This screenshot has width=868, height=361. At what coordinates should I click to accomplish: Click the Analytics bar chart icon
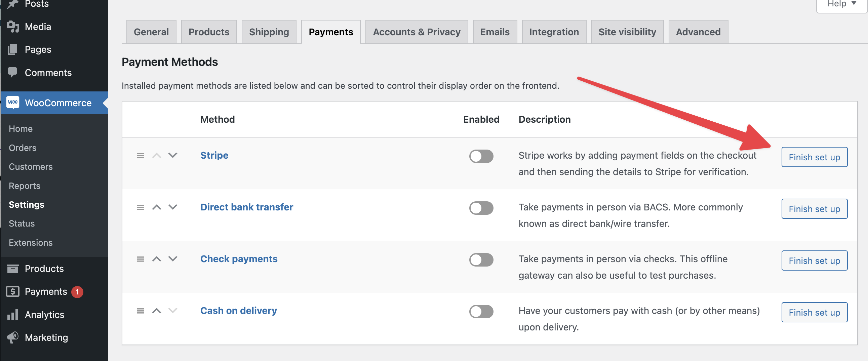pos(13,315)
